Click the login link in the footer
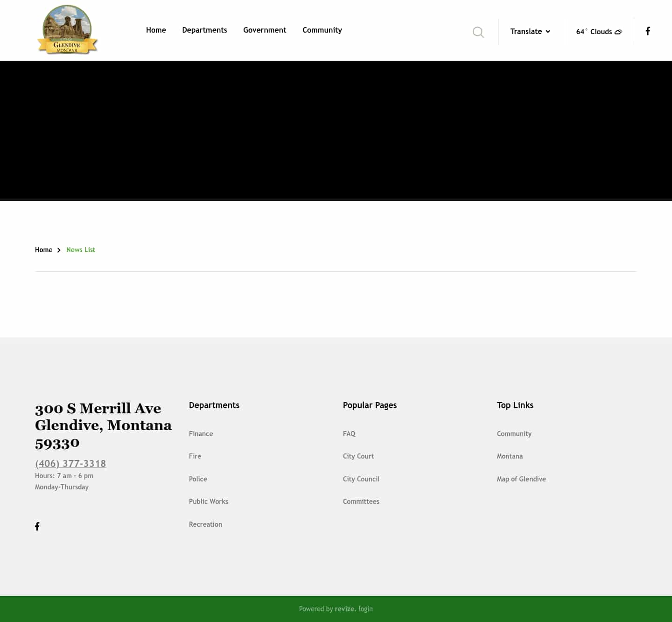 (x=366, y=609)
